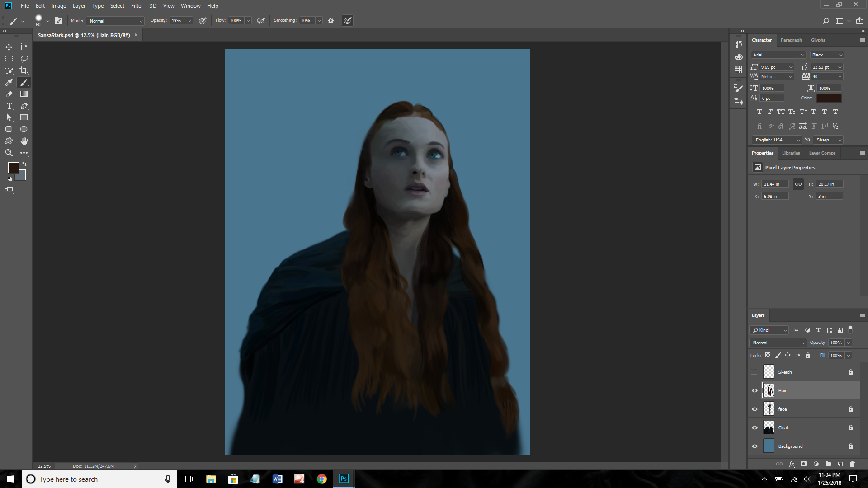Select the Rectangle shape tool
This screenshot has width=868, height=488.
coord(24,117)
